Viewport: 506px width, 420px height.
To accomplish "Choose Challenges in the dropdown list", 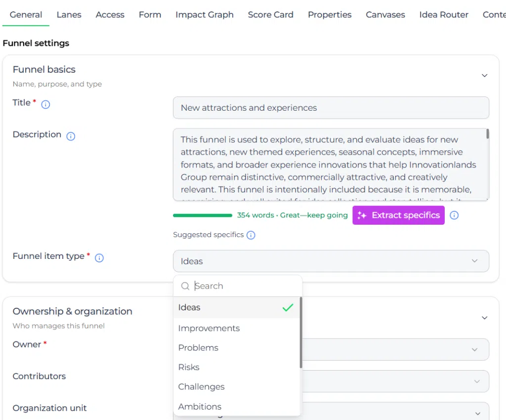I will click(x=237, y=386).
